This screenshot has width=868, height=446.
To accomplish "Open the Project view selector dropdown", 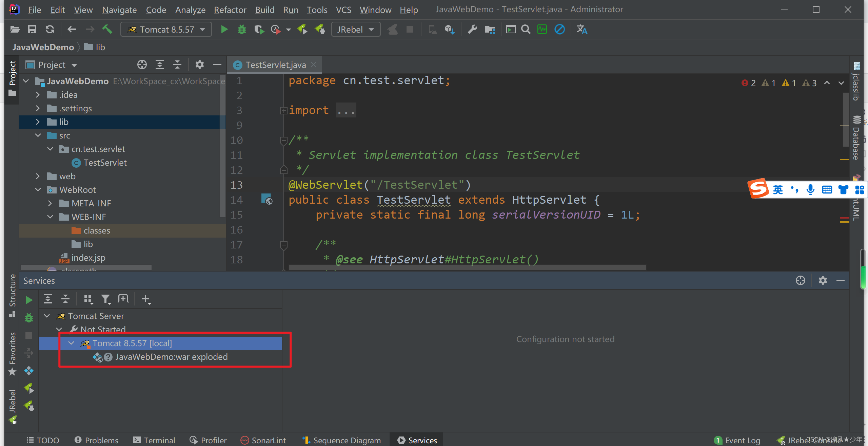I will tap(52, 64).
